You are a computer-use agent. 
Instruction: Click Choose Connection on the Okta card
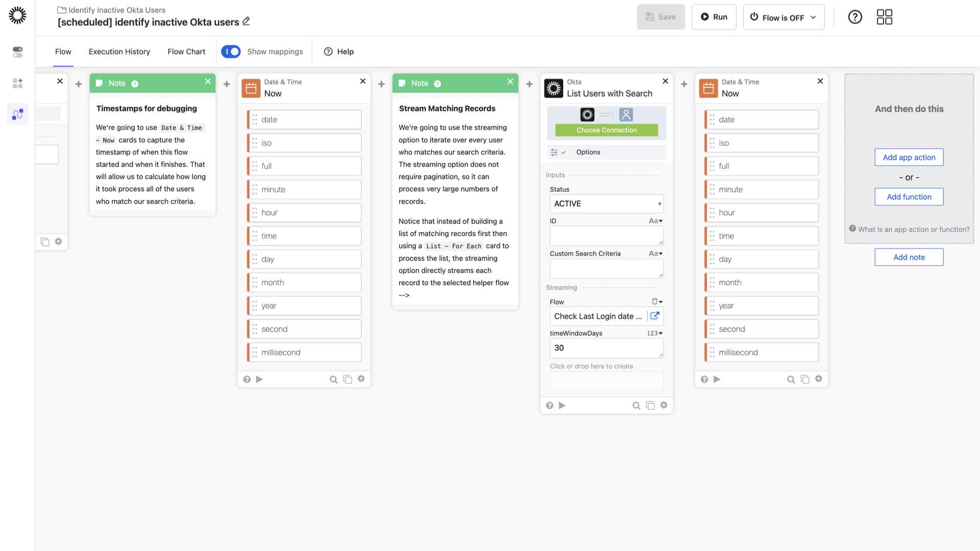click(606, 130)
